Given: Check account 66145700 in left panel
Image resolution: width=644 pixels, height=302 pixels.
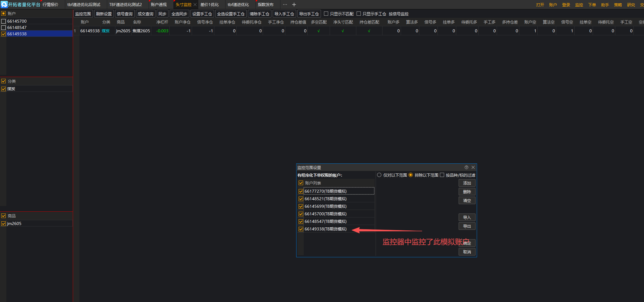Looking at the screenshot, I should pos(4,21).
